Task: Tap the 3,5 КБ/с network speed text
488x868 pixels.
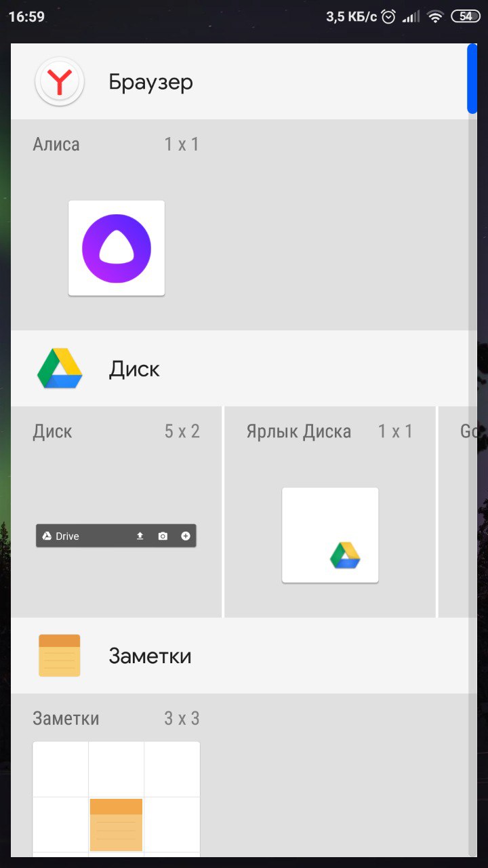Action: 351,17
